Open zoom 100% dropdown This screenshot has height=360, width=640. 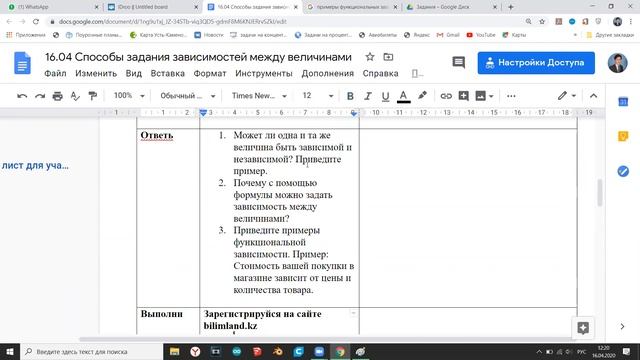point(129,96)
